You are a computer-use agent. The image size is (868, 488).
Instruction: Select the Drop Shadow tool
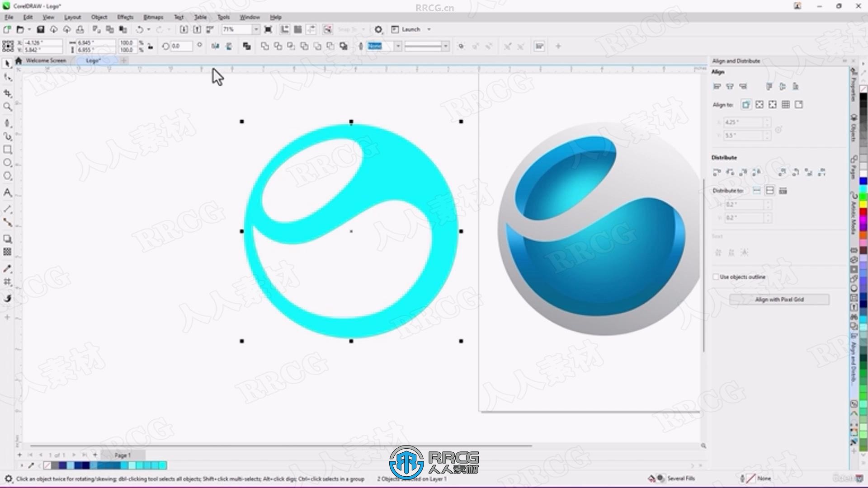point(7,239)
